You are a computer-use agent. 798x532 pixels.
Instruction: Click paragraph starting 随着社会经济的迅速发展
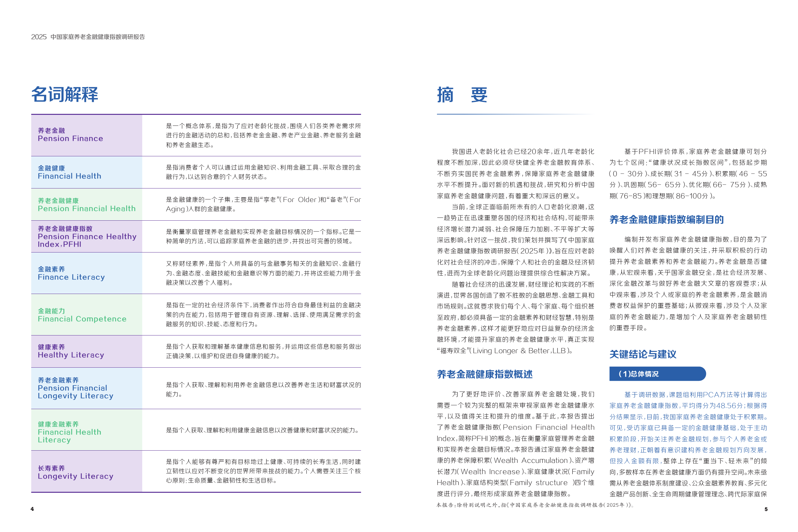[515, 317]
